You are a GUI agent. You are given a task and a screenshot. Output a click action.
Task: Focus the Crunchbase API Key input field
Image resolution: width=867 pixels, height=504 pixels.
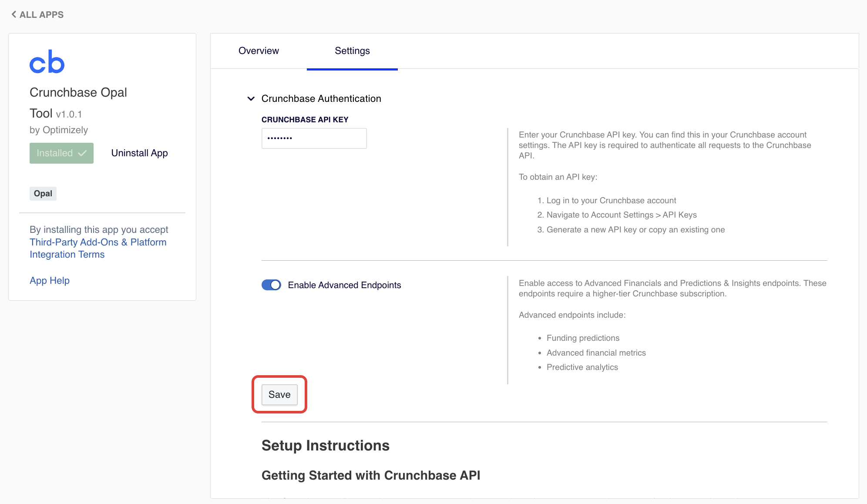314,138
